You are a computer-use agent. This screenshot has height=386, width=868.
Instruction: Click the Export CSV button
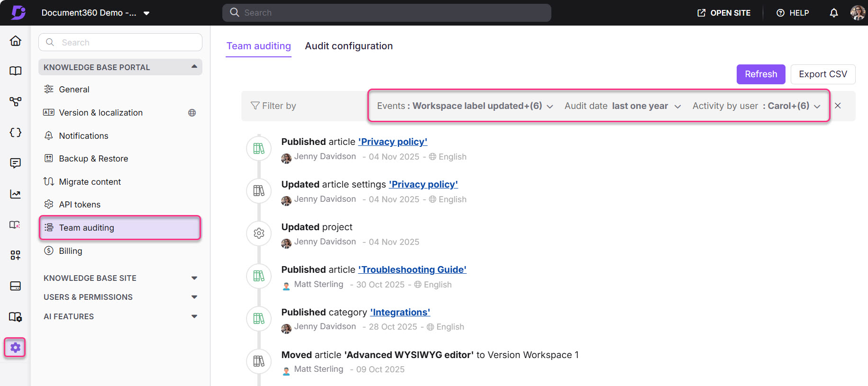823,74
